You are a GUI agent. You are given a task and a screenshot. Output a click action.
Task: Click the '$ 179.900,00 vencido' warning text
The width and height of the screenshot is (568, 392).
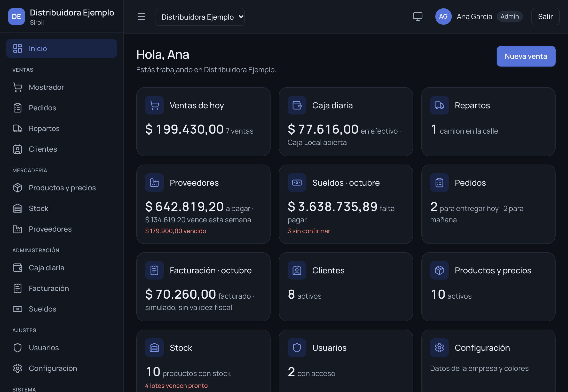coord(176,231)
